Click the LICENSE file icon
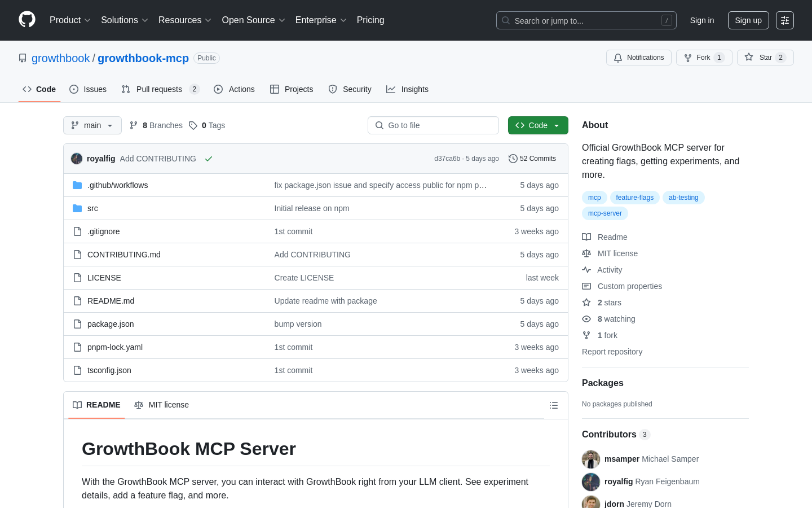The height and width of the screenshot is (508, 812). [x=77, y=278]
